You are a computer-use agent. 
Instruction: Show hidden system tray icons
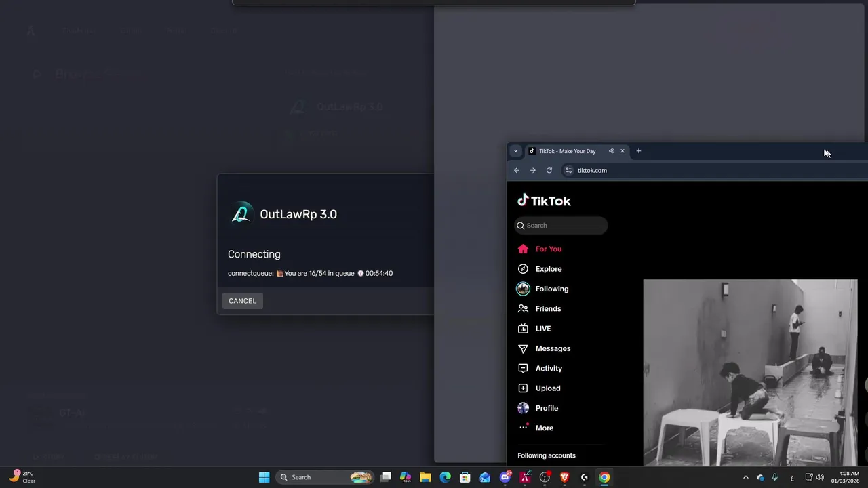[x=746, y=477]
